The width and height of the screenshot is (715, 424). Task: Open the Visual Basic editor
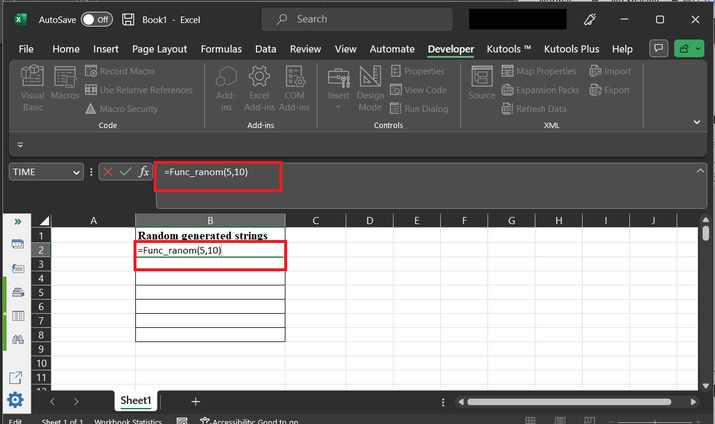[x=32, y=88]
